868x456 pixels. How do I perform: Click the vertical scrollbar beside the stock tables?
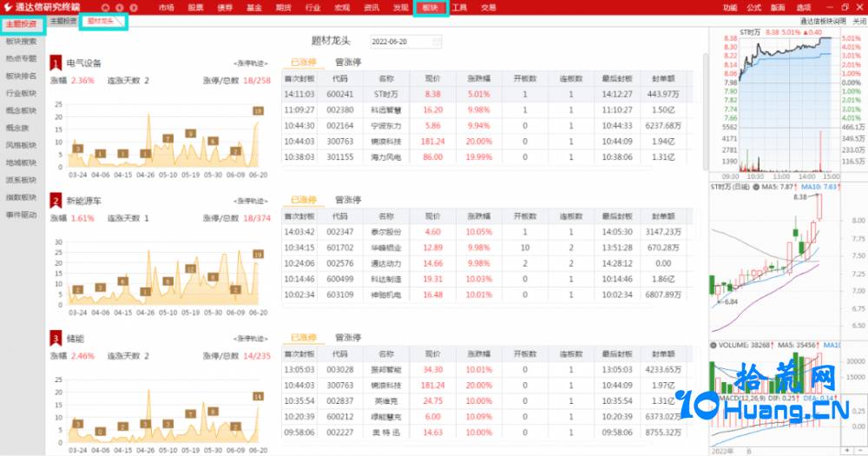tap(705, 111)
